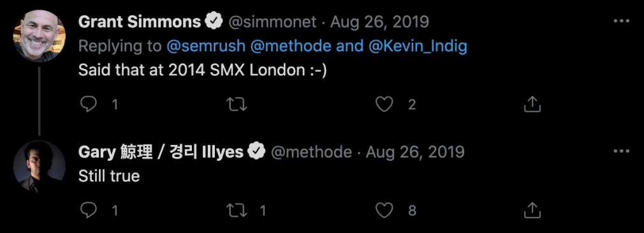This screenshot has width=644, height=233.
Task: Open Aug 26, 2019 timestamp on Gary's tweet
Action: (x=415, y=153)
